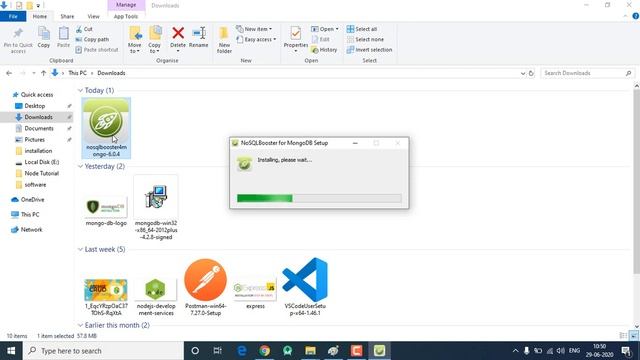
Task: Select the mongo-db-logo image file
Action: point(106,211)
